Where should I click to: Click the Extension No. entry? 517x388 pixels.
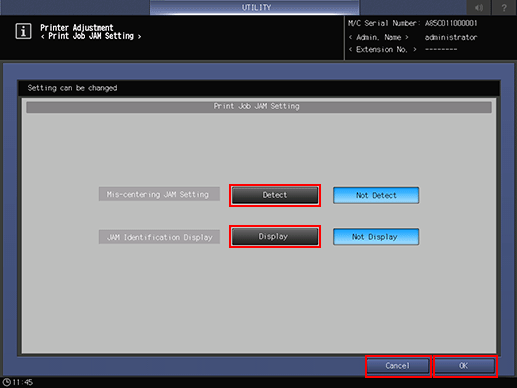tap(403, 49)
